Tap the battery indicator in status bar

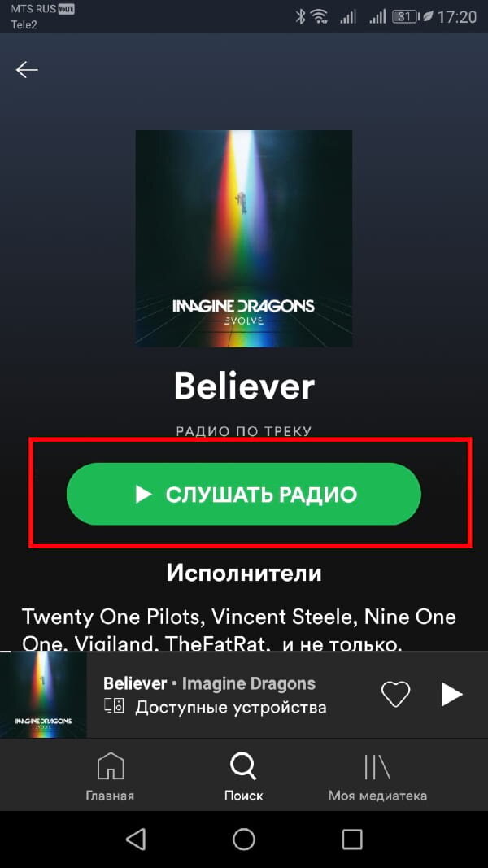pyautogui.click(x=404, y=17)
